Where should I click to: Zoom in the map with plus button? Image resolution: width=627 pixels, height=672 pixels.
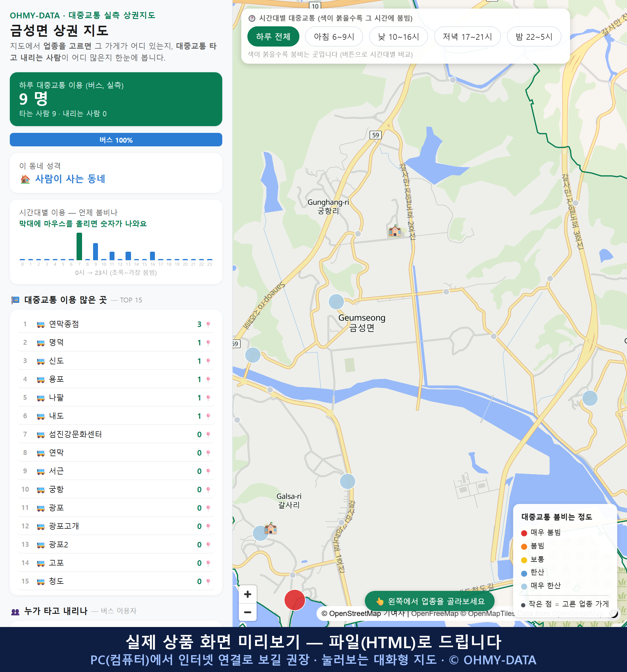coord(247,594)
